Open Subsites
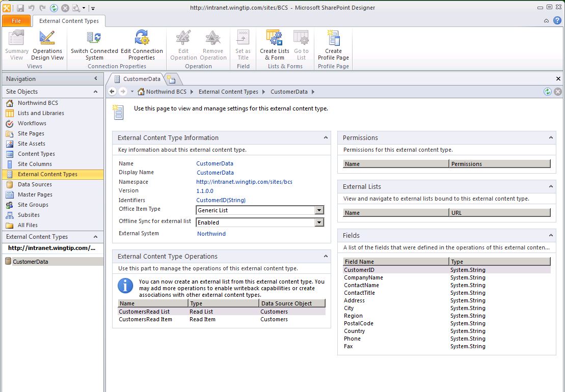Viewport: 565px width, 392px height. [x=52, y=215]
